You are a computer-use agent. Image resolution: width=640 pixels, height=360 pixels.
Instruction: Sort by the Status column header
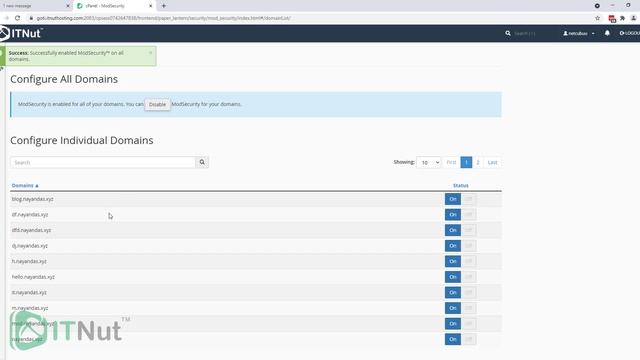pos(460,185)
